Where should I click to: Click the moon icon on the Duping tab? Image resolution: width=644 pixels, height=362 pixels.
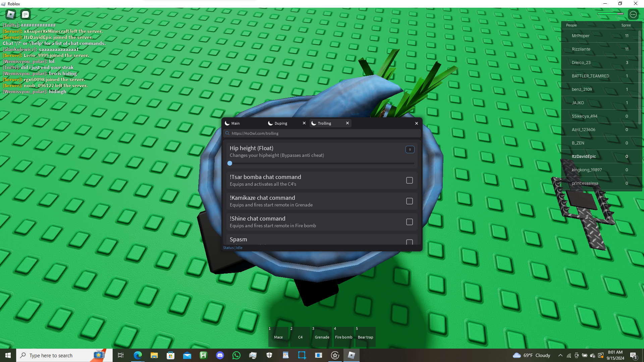tap(270, 123)
